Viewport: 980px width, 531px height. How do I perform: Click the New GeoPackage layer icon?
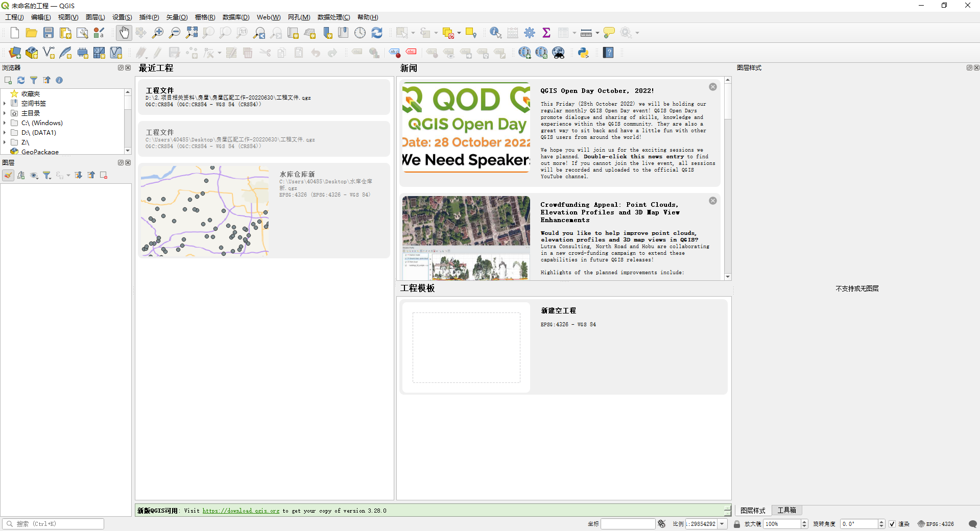coord(32,53)
